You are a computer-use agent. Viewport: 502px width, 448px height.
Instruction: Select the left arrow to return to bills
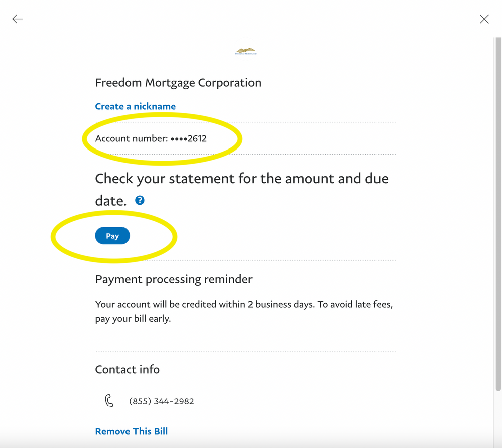(17, 19)
